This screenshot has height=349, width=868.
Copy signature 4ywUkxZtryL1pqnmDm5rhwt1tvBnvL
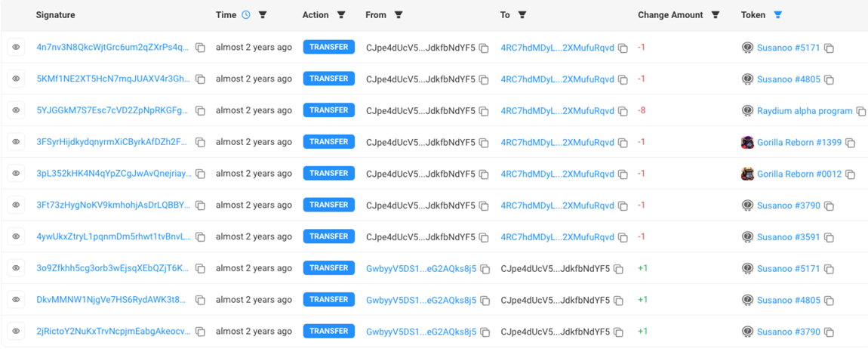coord(200,238)
